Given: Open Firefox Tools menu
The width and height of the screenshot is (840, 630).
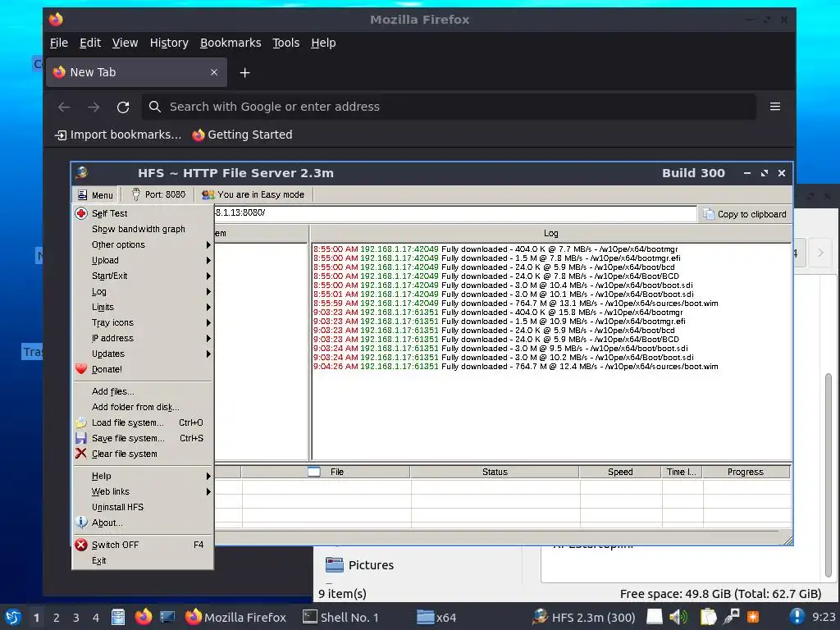Looking at the screenshot, I should (285, 43).
